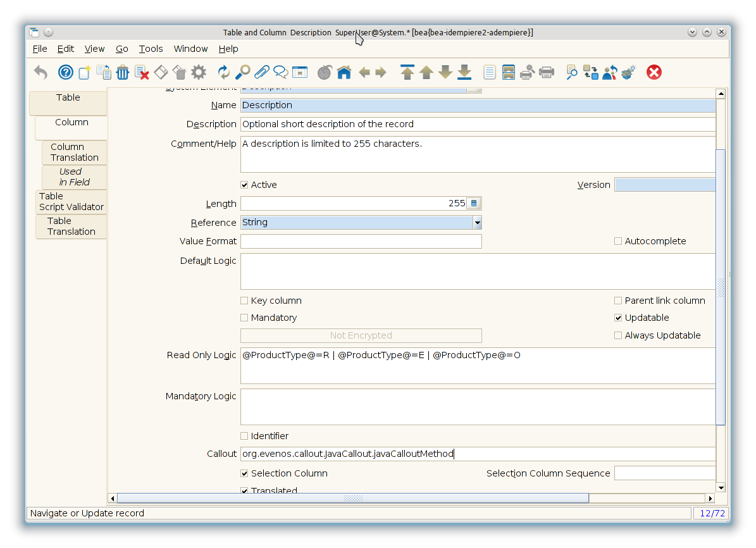Toggle the Always Updatable checkbox
The width and height of the screenshot is (756, 548).
[x=618, y=336]
